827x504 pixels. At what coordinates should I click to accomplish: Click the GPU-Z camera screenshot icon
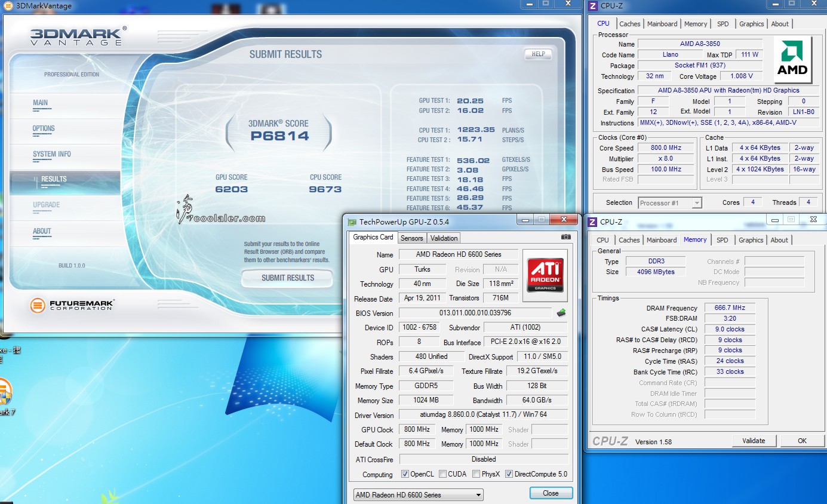pyautogui.click(x=566, y=237)
